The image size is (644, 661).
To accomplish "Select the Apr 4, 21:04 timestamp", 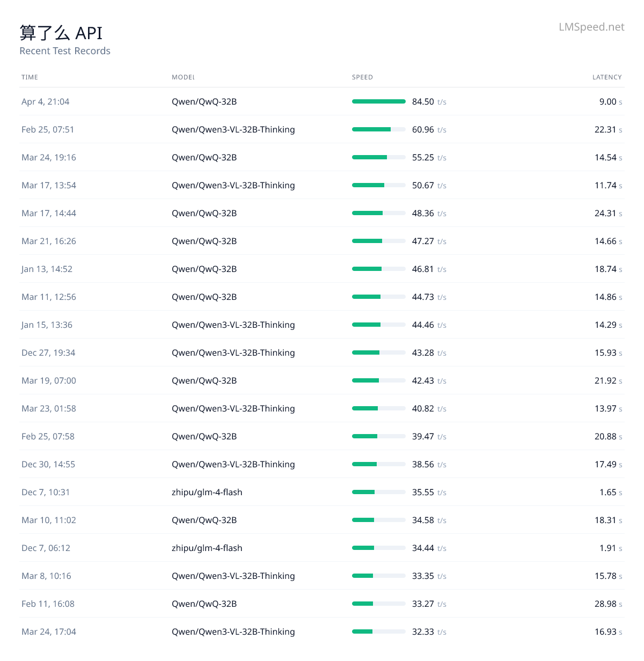I will (46, 101).
